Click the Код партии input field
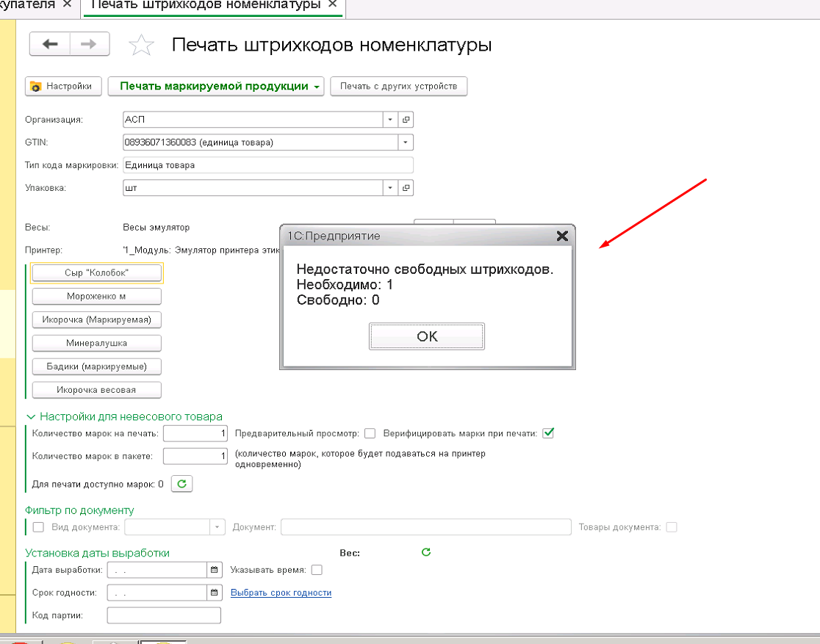 (x=163, y=615)
